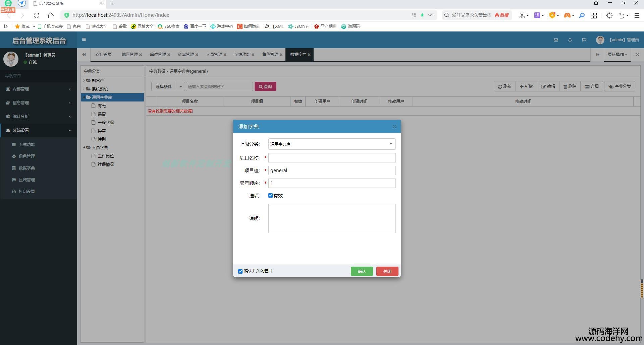Click the flag icon in top header
Screen dimensions: 644x345
click(x=584, y=40)
